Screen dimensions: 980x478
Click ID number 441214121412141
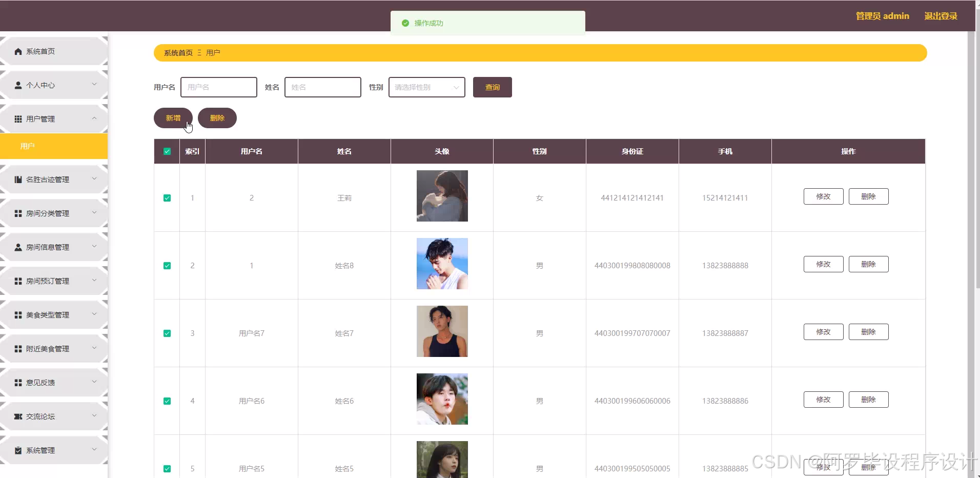click(x=632, y=198)
